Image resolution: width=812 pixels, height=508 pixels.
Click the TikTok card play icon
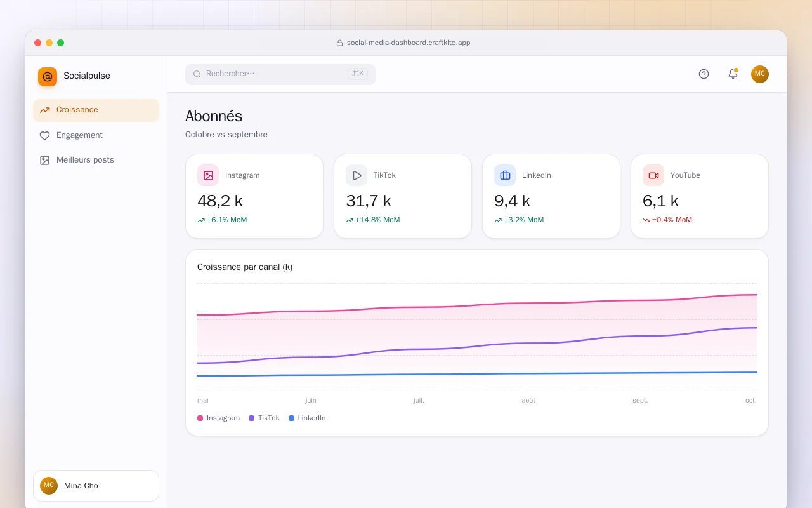click(357, 175)
